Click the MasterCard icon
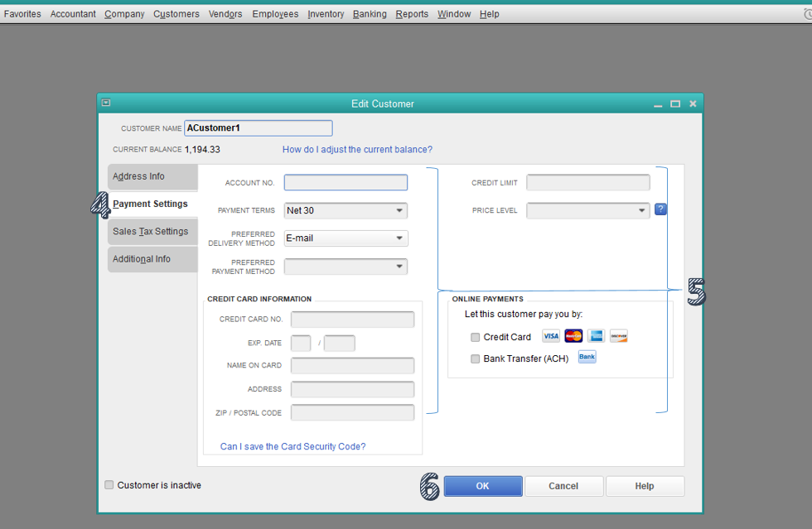 (x=573, y=336)
